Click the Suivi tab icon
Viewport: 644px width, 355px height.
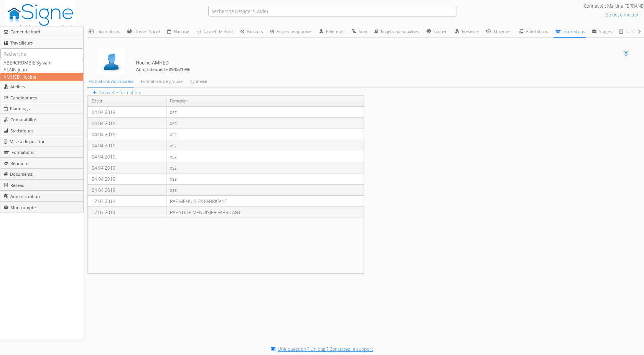click(x=354, y=31)
